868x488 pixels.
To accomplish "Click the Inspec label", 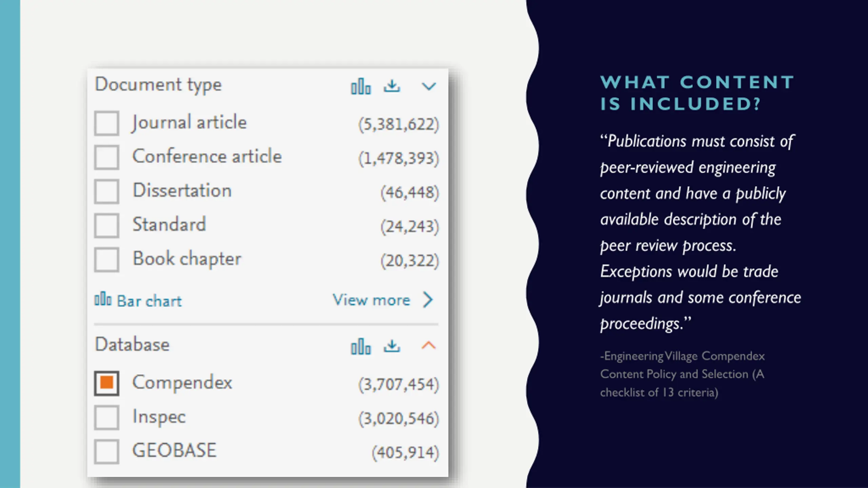I will click(x=159, y=417).
